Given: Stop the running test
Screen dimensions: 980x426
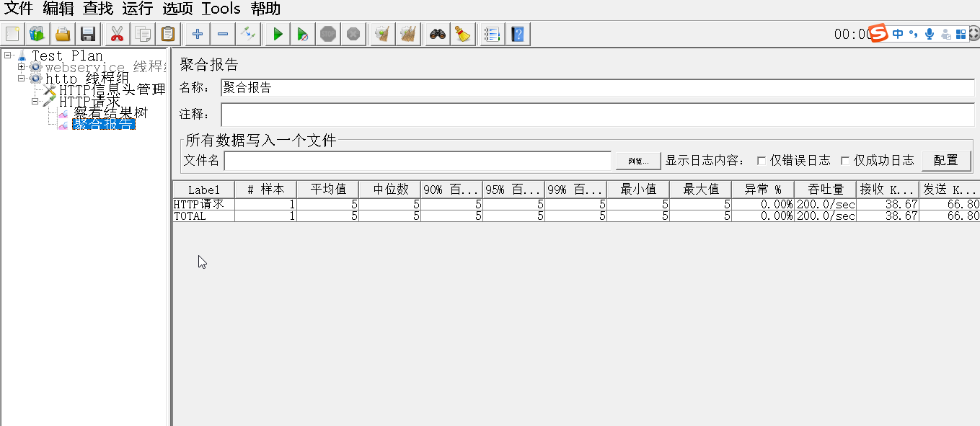Looking at the screenshot, I should (x=328, y=33).
